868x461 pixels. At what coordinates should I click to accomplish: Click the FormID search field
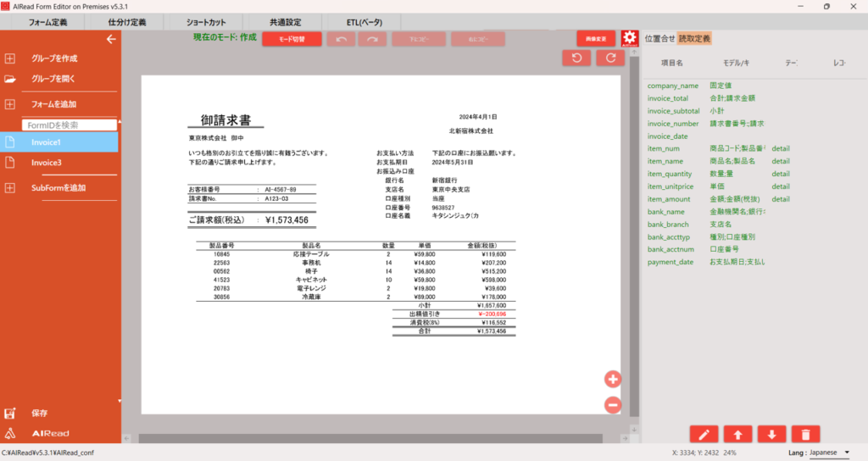[70, 125]
